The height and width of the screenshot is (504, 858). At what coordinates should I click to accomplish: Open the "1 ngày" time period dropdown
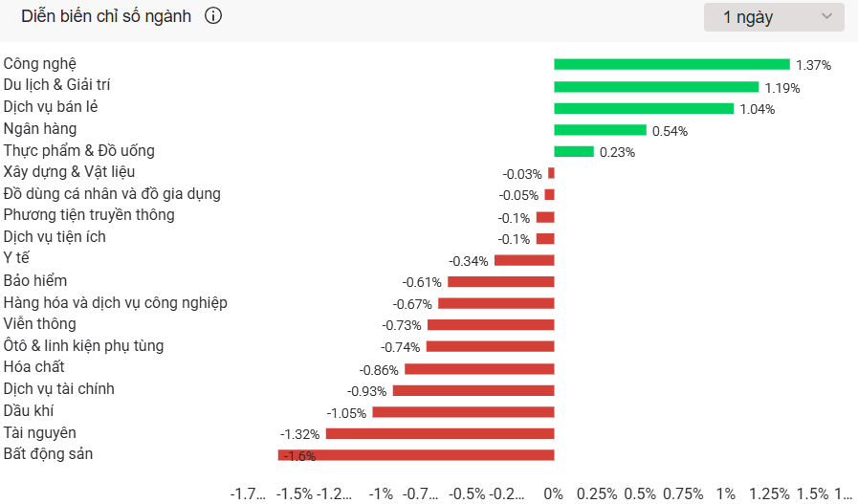click(x=774, y=17)
